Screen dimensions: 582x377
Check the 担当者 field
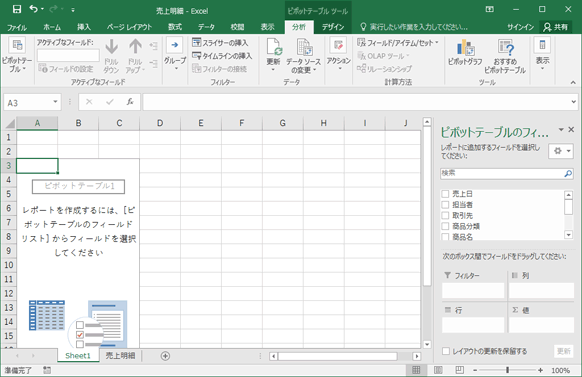tap(445, 204)
